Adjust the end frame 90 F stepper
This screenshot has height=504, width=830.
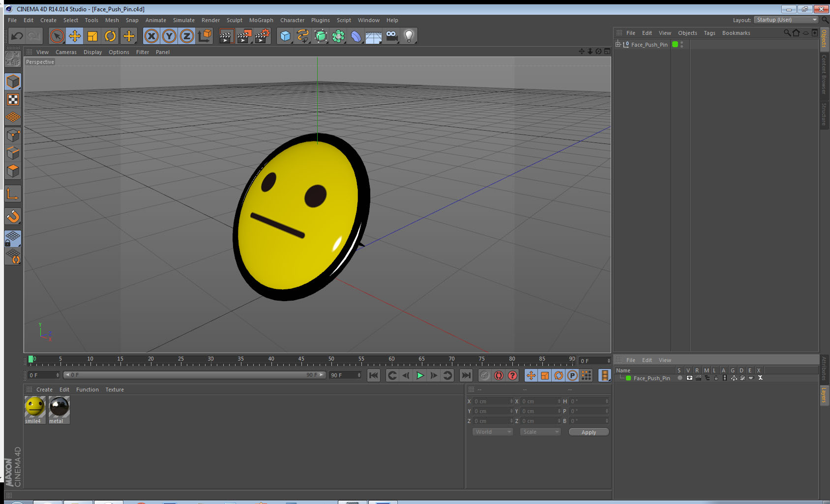point(359,375)
